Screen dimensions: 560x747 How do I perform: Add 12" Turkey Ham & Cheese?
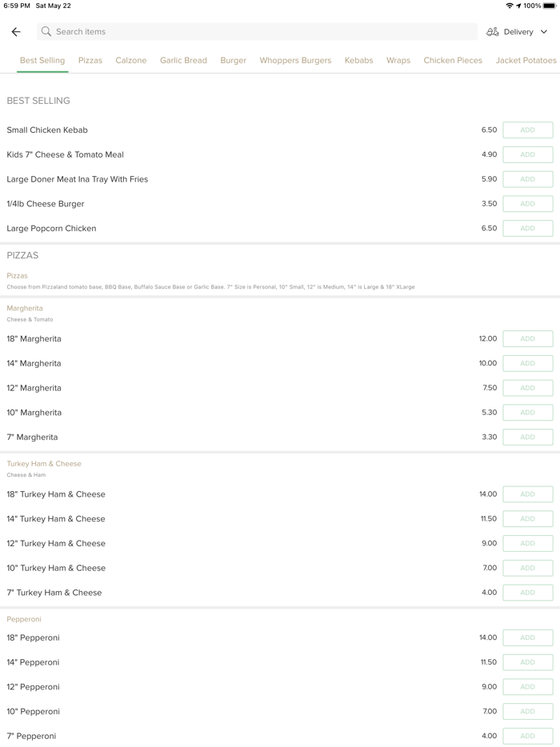point(527,544)
